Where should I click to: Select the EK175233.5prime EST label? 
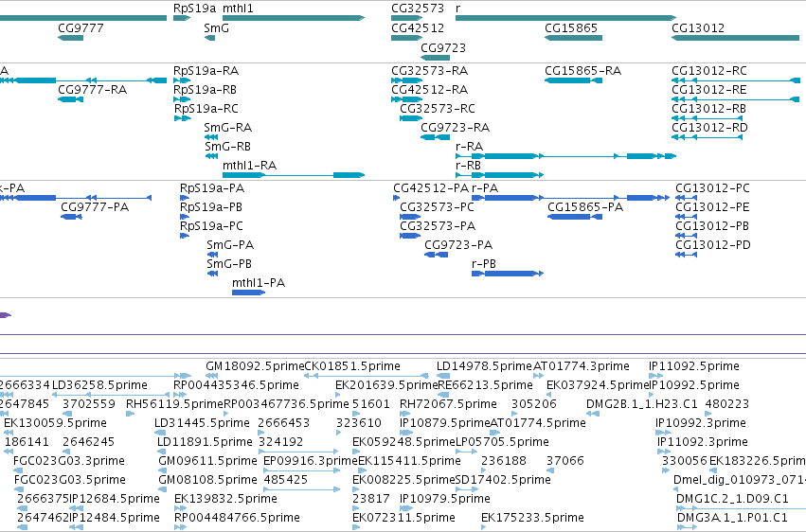[532, 518]
